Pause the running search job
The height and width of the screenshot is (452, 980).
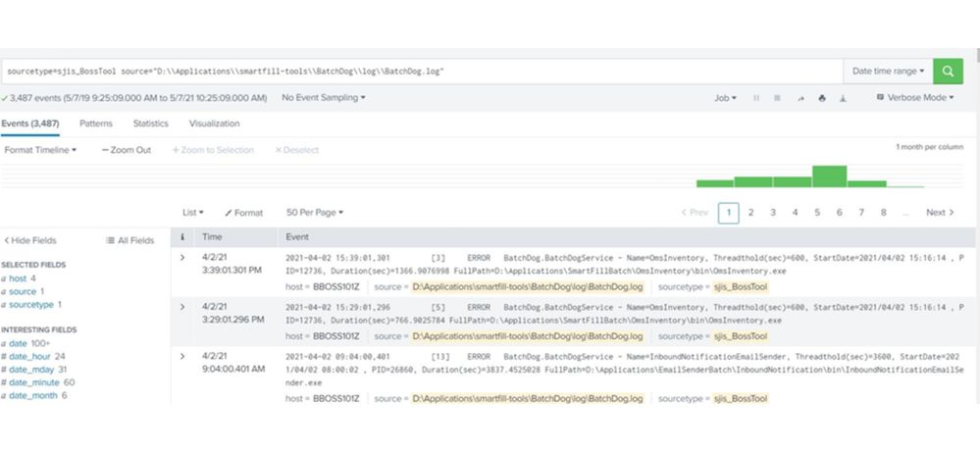755,98
